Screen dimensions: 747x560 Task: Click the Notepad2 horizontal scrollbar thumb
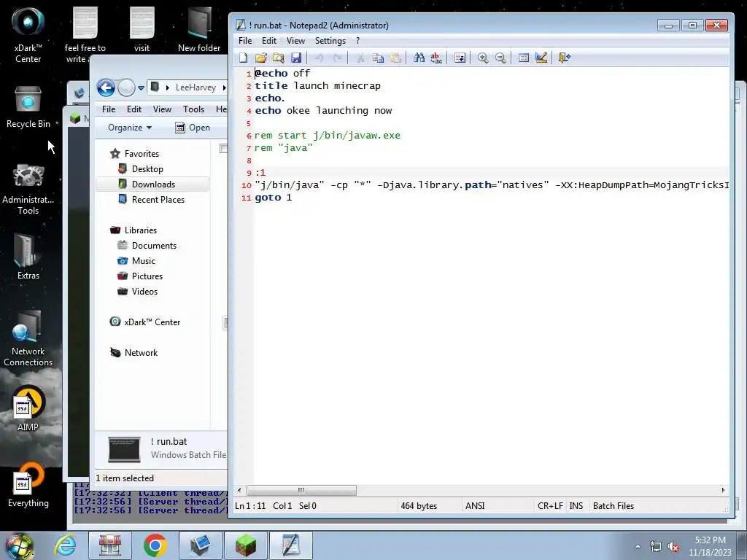click(x=301, y=490)
